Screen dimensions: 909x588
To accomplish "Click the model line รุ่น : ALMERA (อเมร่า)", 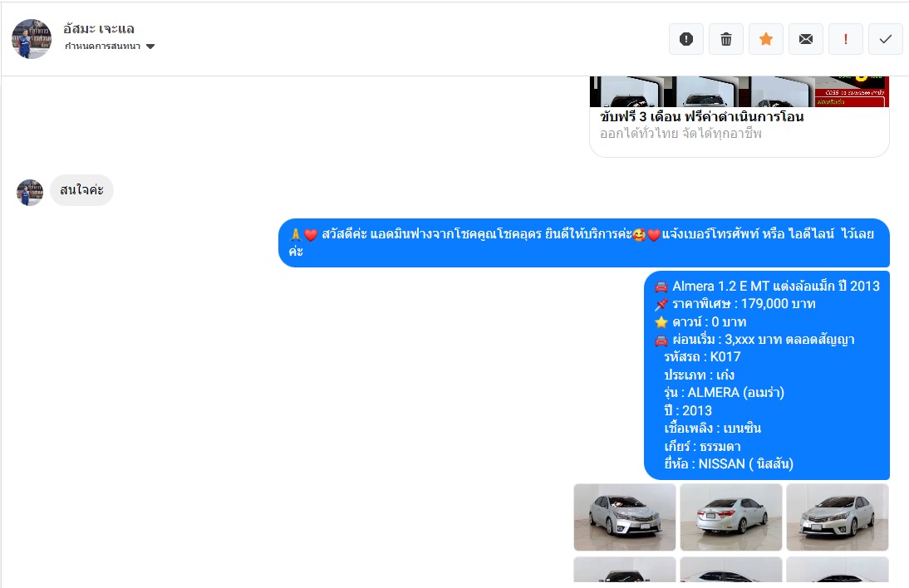I will 724,393.
